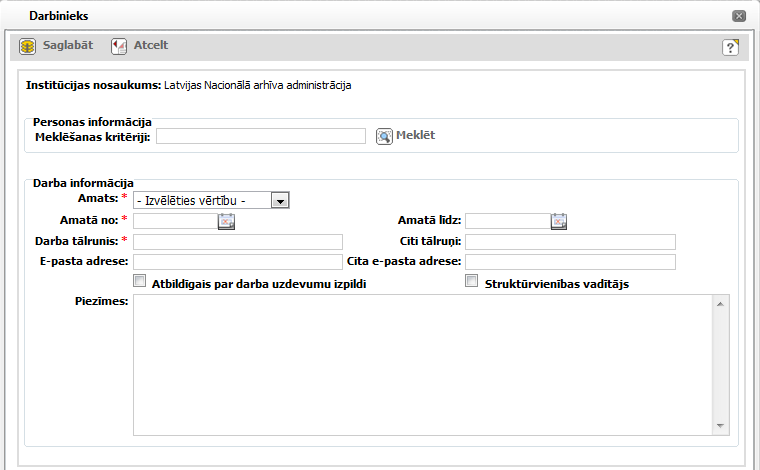Screen dimensions: 760x470
Task: Enable Atbildīgais par darba uzdevumu izpildi checkbox
Action: (140, 282)
